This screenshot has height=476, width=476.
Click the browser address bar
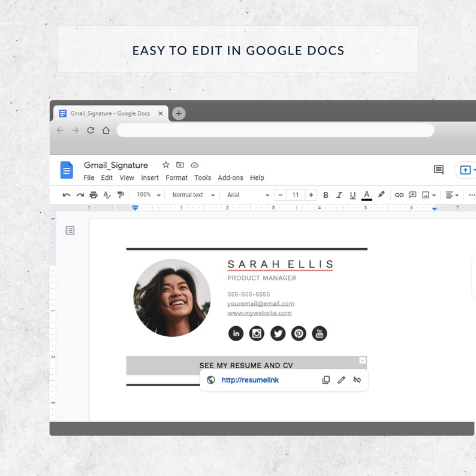pos(275,131)
